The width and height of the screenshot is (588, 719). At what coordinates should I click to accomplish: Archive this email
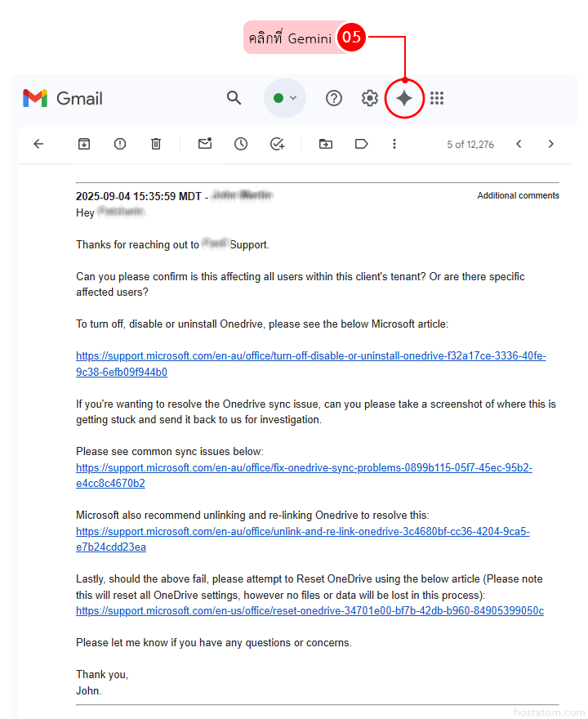coord(84,144)
